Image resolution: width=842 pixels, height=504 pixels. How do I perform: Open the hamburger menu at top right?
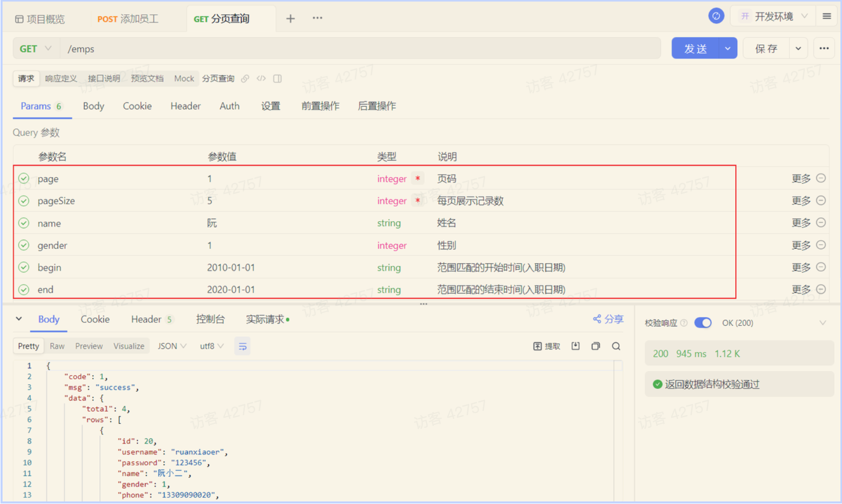click(x=826, y=16)
